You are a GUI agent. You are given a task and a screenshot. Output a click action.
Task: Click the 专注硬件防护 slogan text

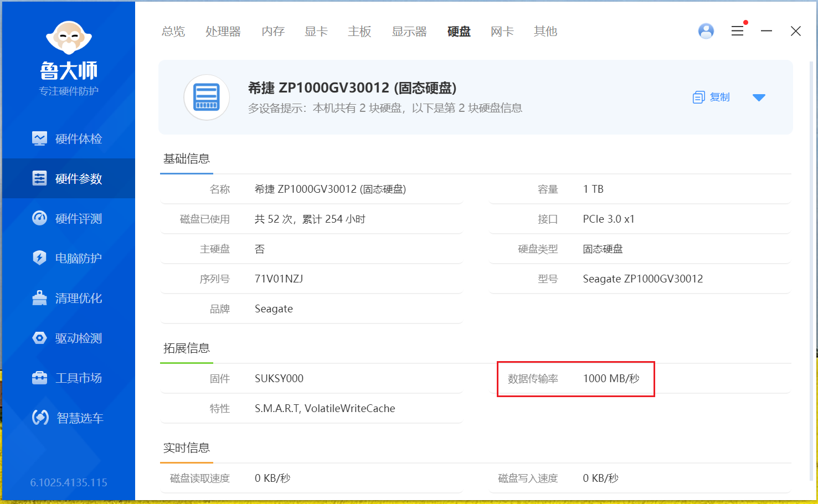pos(69,91)
